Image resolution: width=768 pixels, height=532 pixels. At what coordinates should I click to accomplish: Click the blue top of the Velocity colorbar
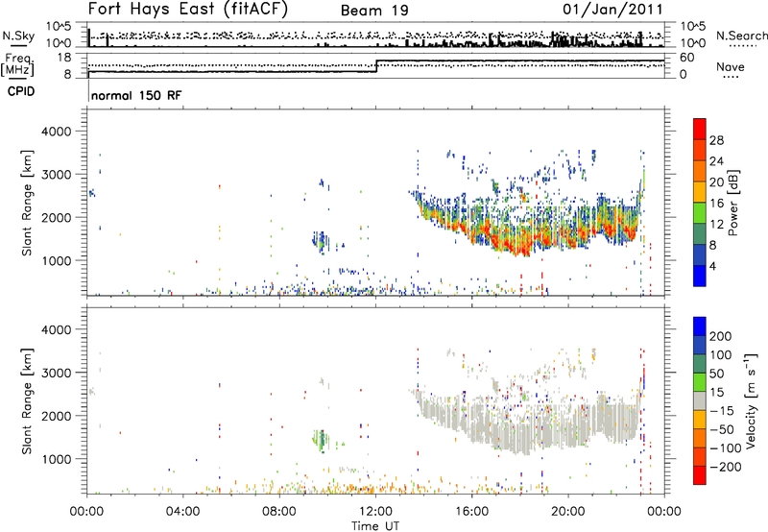pyautogui.click(x=700, y=326)
